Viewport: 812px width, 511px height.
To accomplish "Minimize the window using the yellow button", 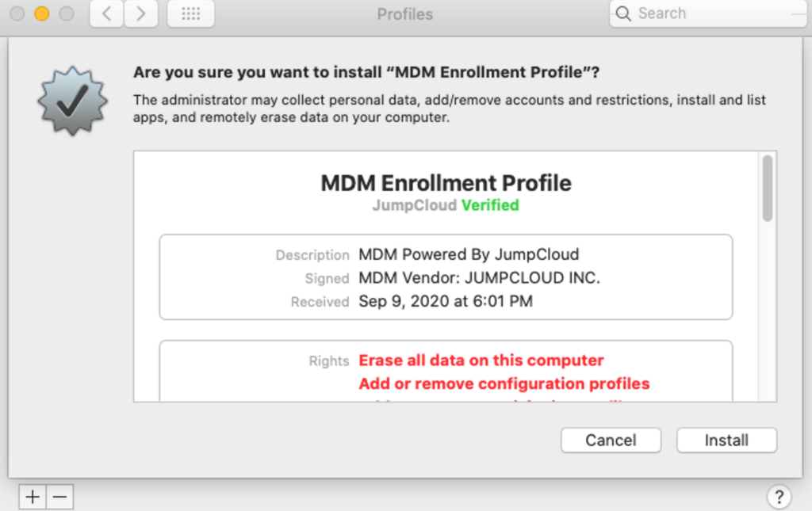I will [42, 13].
